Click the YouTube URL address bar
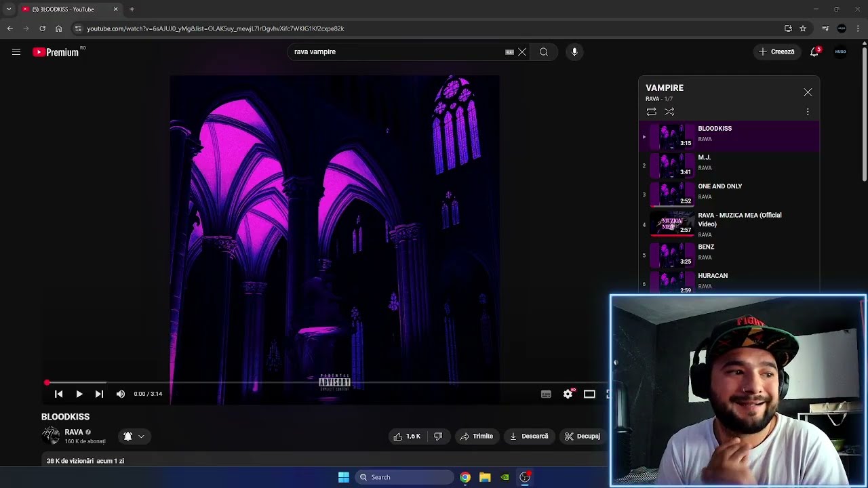Viewport: 868px width, 488px height. [x=427, y=28]
